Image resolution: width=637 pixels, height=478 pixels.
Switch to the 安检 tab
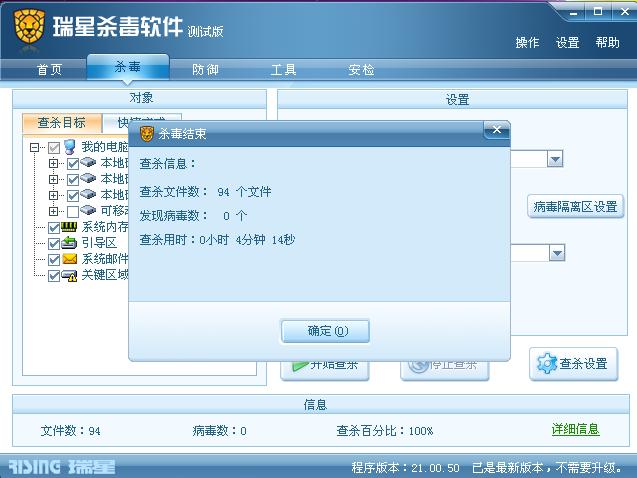361,70
